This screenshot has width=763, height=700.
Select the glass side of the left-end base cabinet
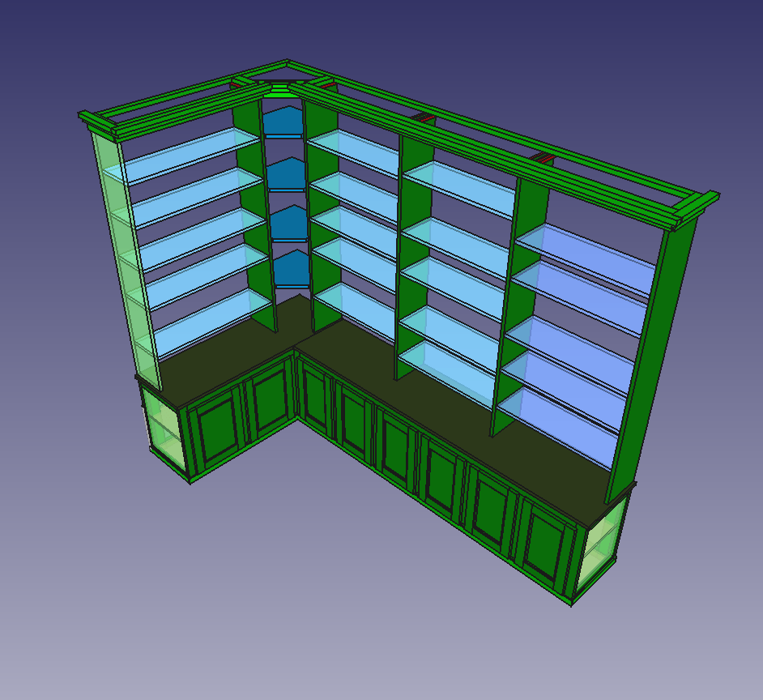coord(164,429)
